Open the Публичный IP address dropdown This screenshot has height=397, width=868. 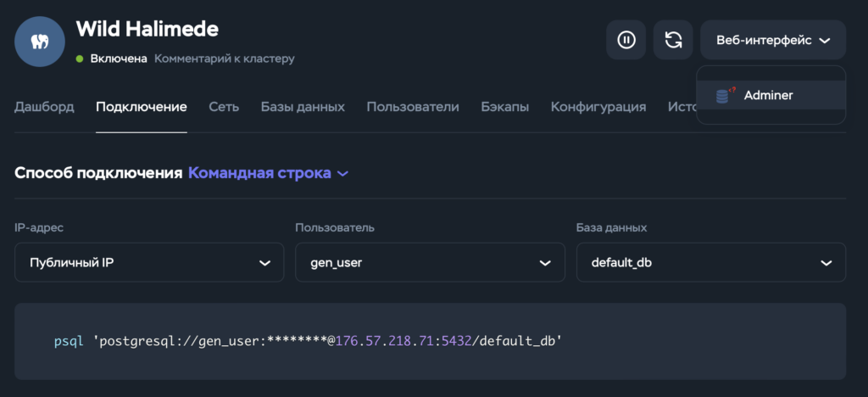point(149,262)
